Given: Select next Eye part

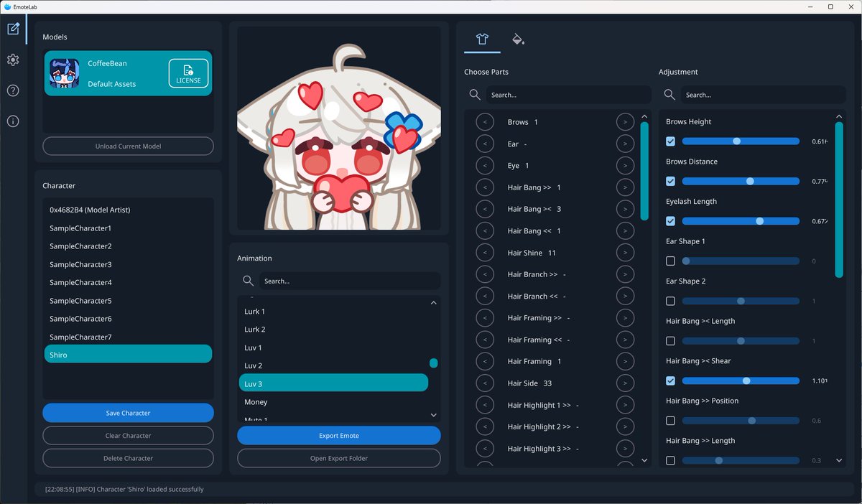Looking at the screenshot, I should coord(625,165).
